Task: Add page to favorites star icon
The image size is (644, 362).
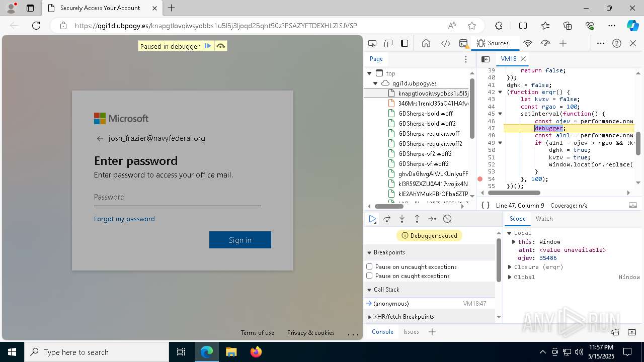Action: 471,26
